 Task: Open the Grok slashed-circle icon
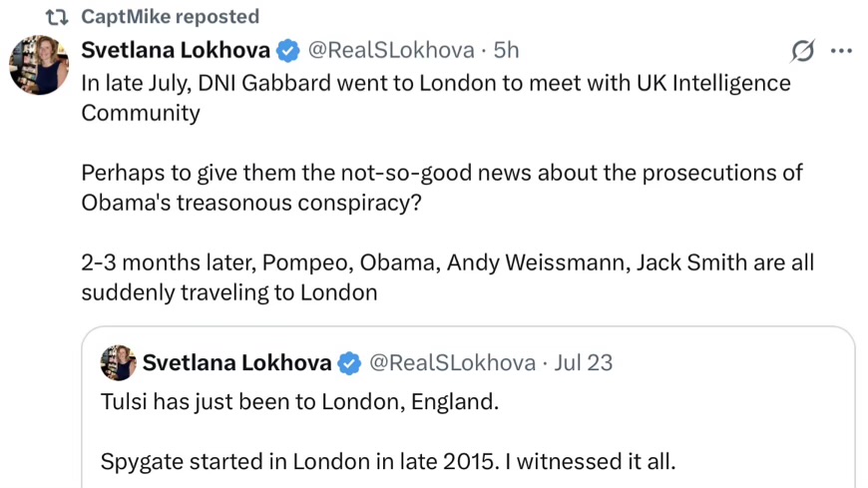pos(801,51)
